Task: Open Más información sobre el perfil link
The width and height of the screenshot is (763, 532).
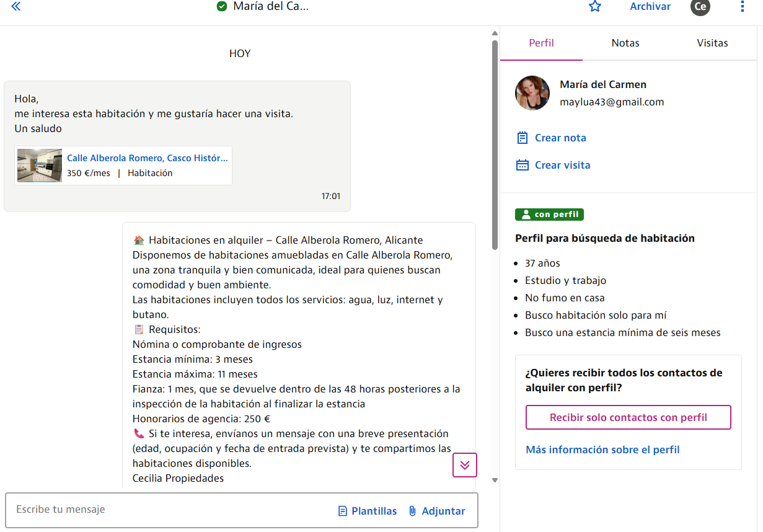Action: click(602, 450)
